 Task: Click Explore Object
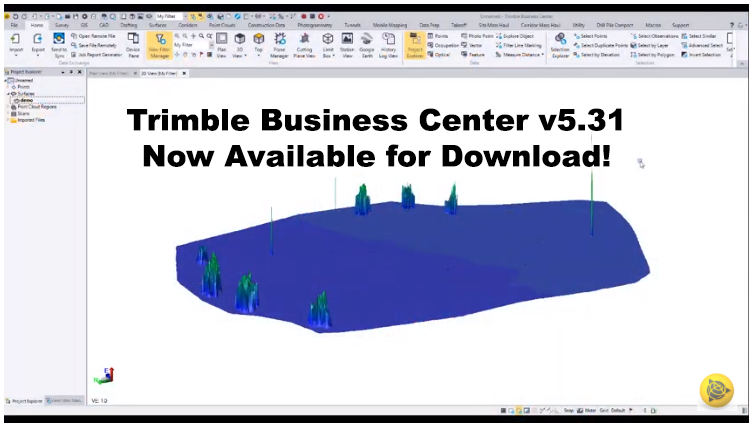pos(515,36)
